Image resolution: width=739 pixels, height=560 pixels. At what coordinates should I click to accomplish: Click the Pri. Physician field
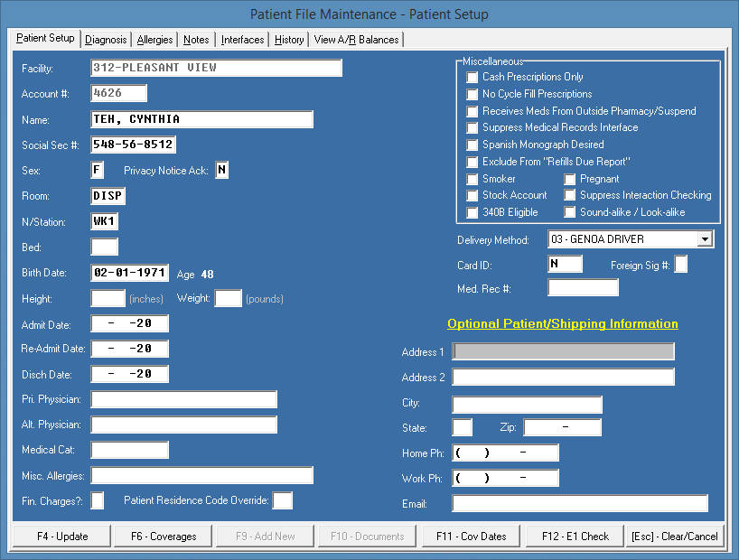[183, 399]
